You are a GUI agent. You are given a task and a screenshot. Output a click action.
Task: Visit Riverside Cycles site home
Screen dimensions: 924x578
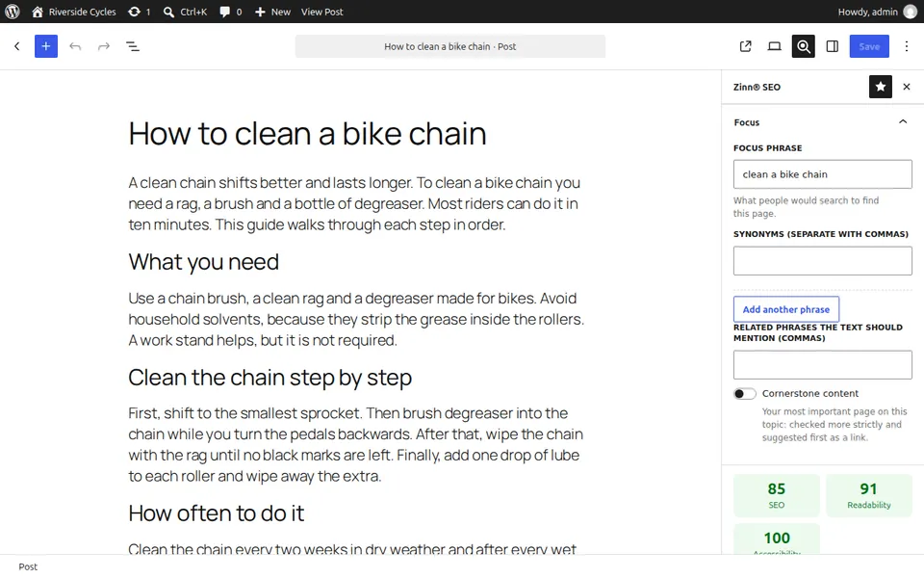[x=74, y=12]
